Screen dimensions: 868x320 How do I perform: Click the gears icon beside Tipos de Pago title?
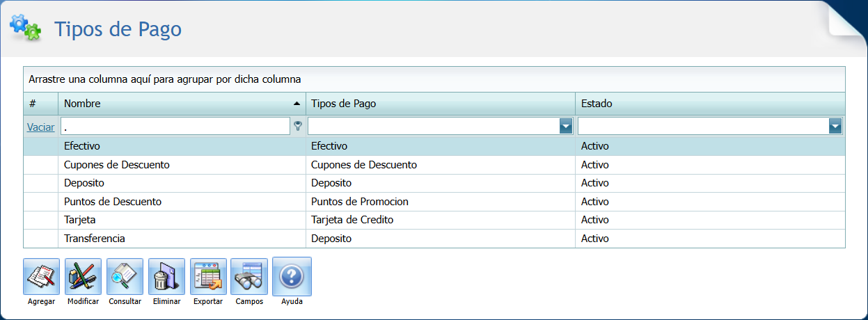(25, 28)
